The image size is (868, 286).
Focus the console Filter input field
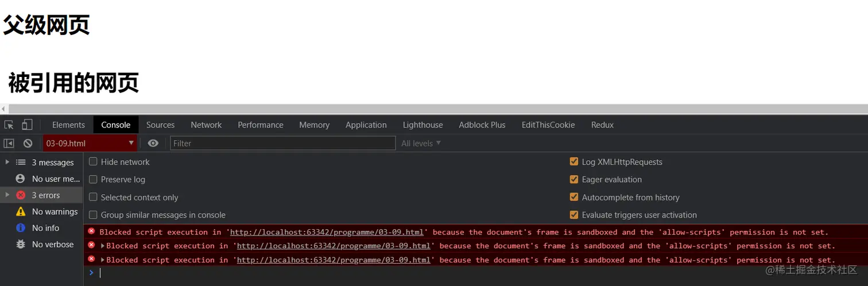pyautogui.click(x=283, y=143)
